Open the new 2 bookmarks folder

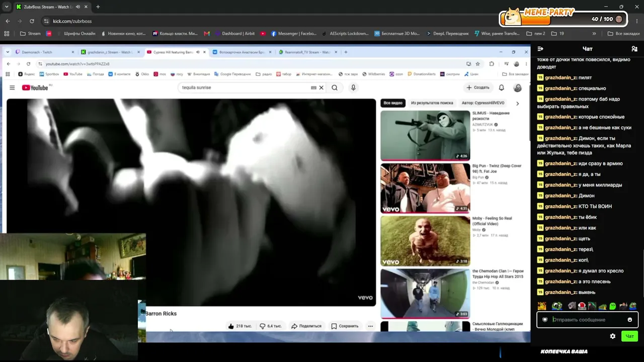tap(535, 34)
